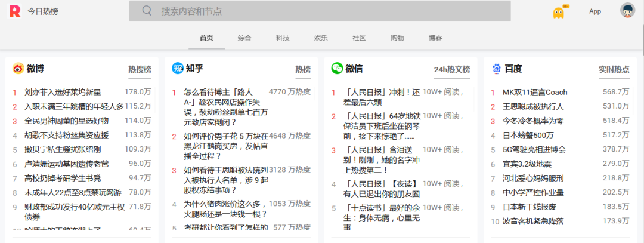
Task: Open 日本螃蟹500万 headline
Action: click(528, 136)
